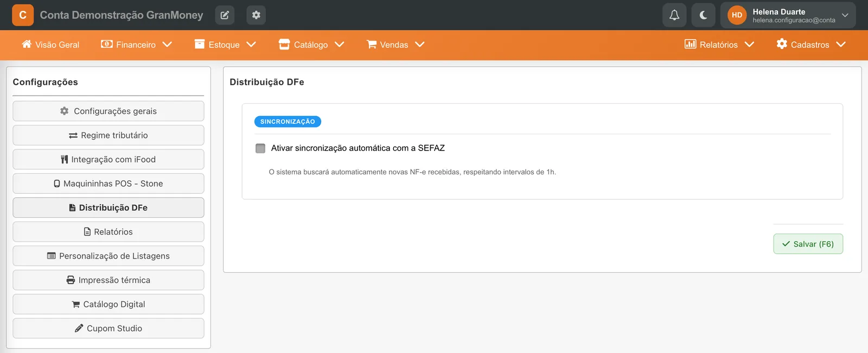Image resolution: width=868 pixels, height=353 pixels.
Task: Click the money icon beside Financeiro
Action: pyautogui.click(x=107, y=44)
